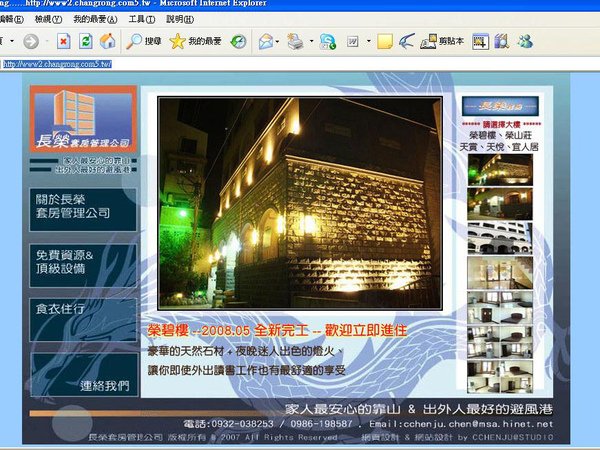This screenshot has height=450, width=600.
Task: Click the 家人最安心的靠山 footer slogan
Action: [343, 409]
